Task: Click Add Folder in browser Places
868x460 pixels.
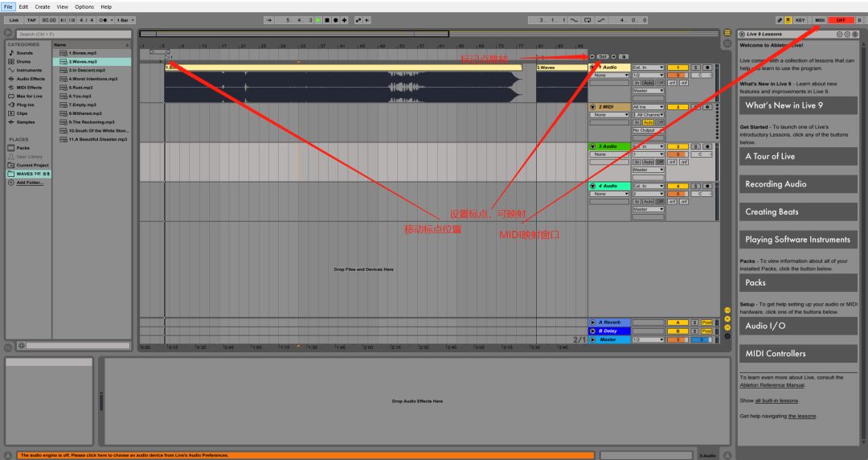Action: point(30,183)
